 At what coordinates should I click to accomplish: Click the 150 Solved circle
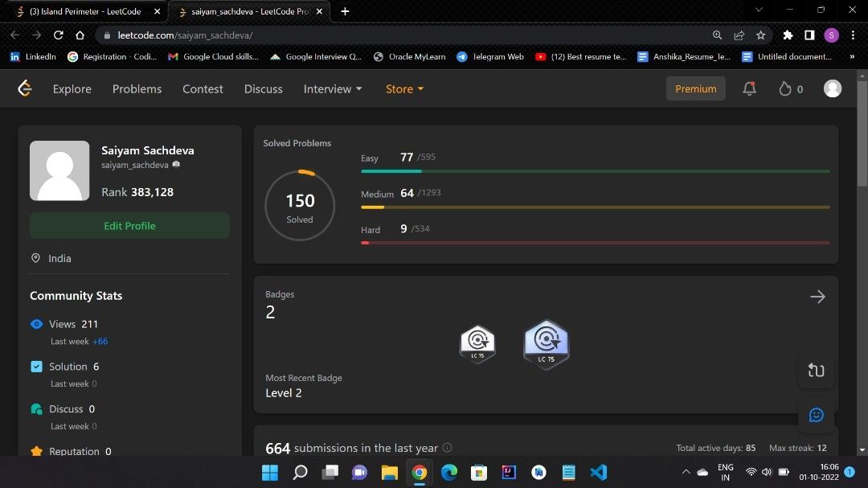[x=300, y=206]
